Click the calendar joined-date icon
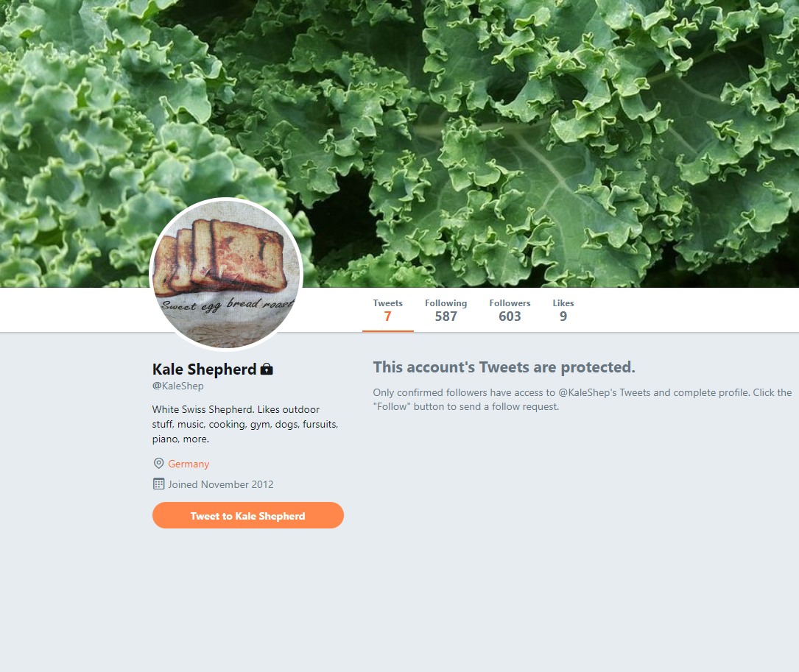 [158, 484]
